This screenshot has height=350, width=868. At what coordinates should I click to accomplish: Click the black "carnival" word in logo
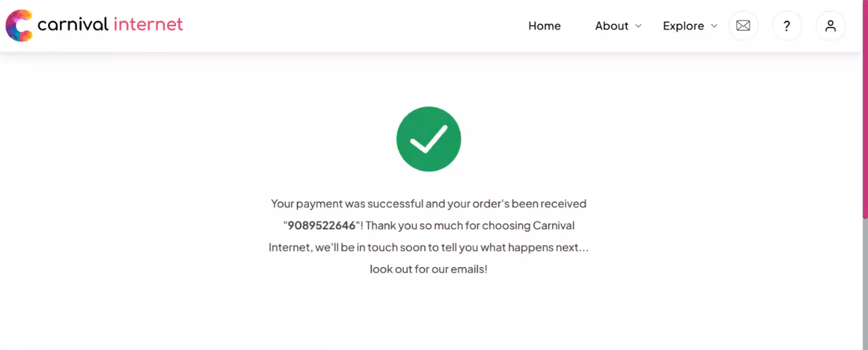click(73, 25)
